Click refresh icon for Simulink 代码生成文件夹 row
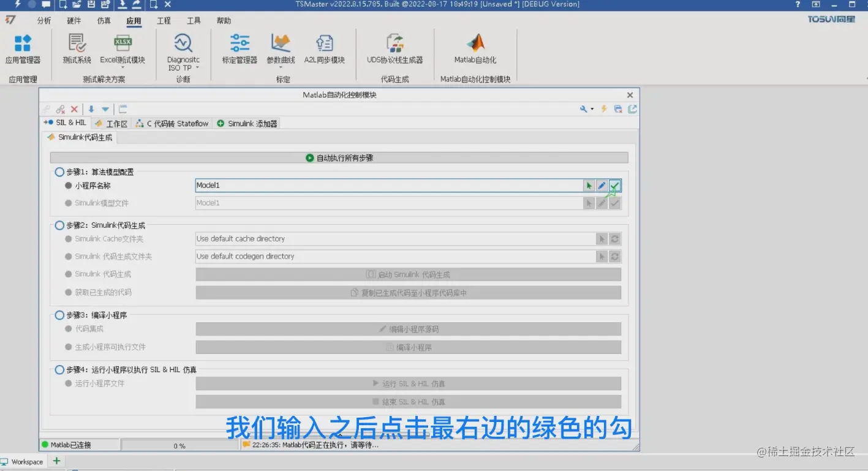Viewport: 868px width, 471px height. coord(615,257)
